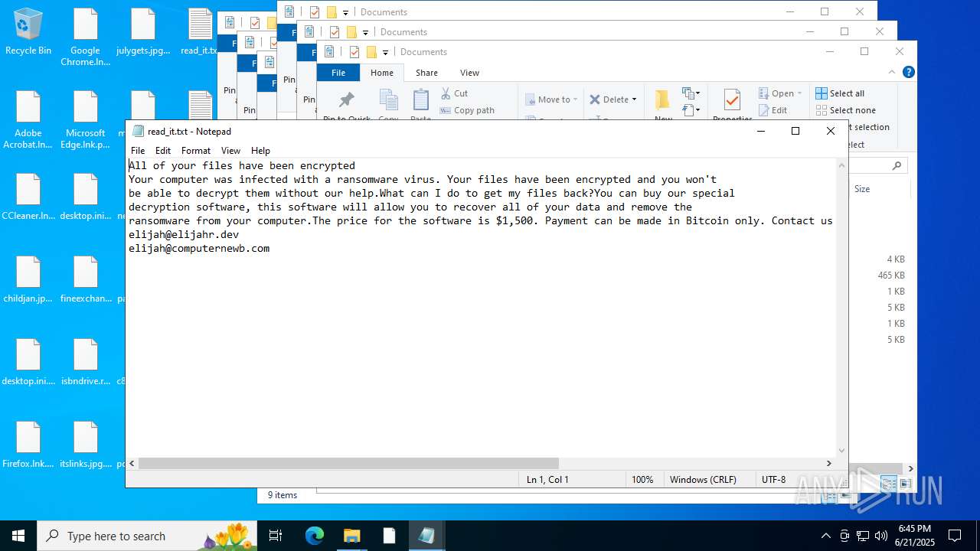Open the notification action center

coord(955,536)
